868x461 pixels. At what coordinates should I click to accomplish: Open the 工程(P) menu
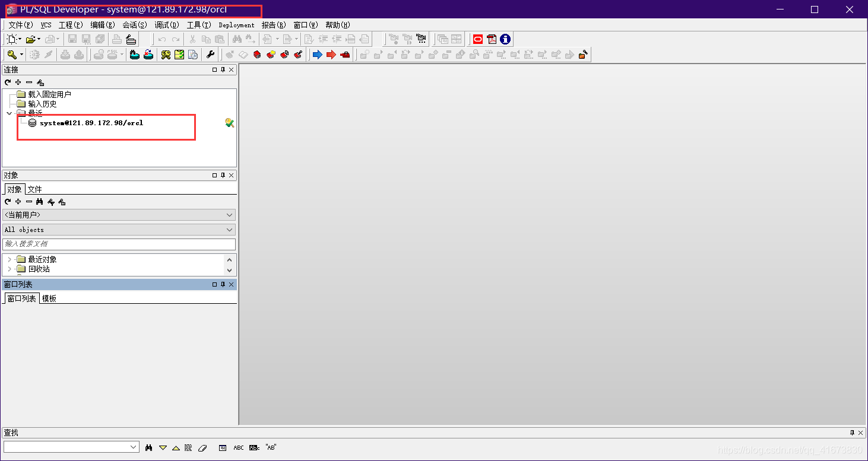(71, 25)
